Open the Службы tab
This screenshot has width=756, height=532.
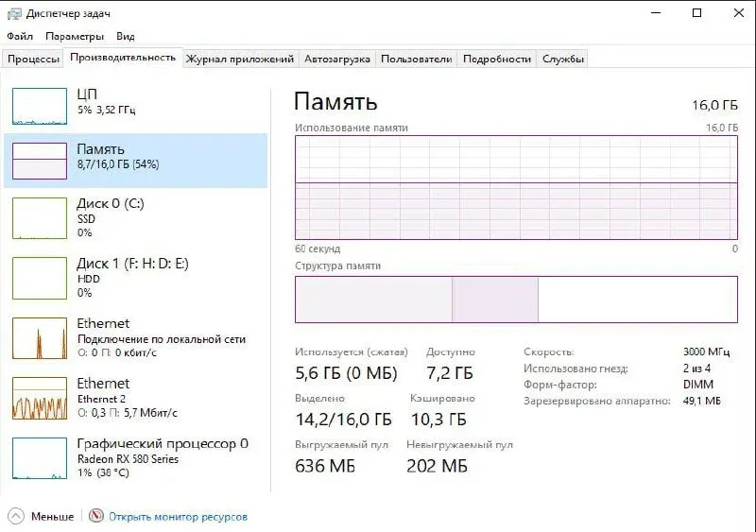click(x=562, y=59)
